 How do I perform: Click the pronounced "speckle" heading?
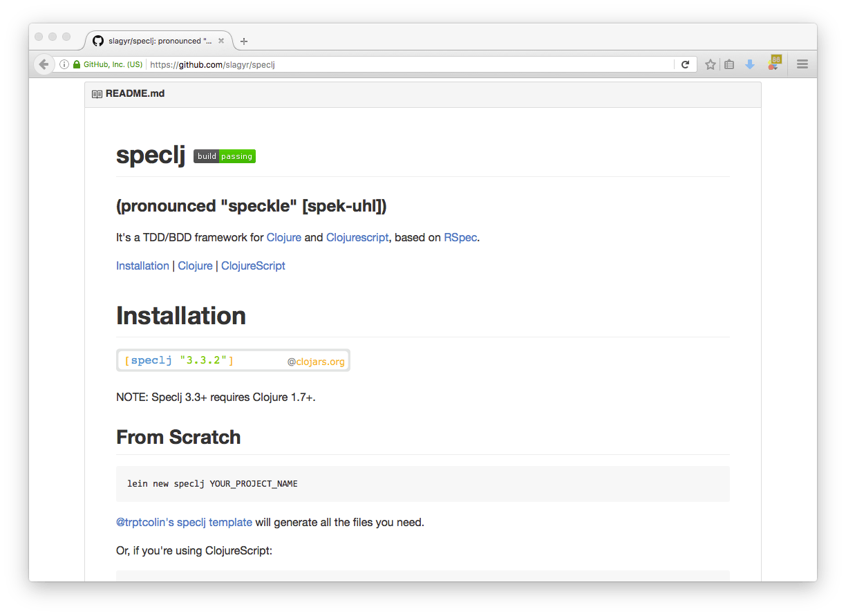pos(252,206)
